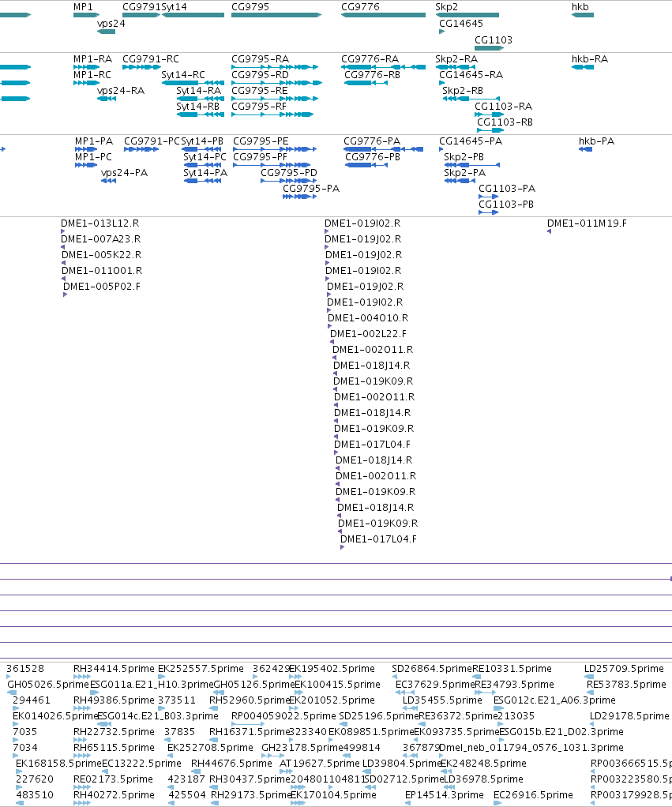Select transcript 'Skp2-RB'
This screenshot has height=807, width=672.
click(463, 91)
